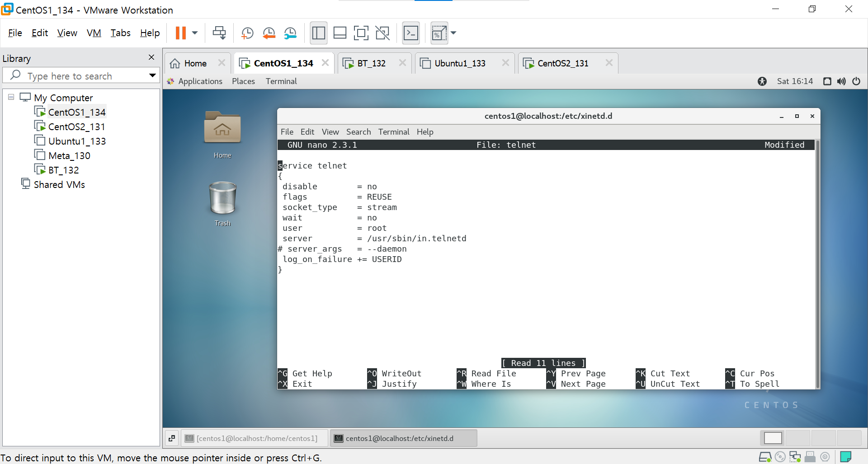Open the VMware Edit menu
The image size is (868, 464).
[40, 33]
